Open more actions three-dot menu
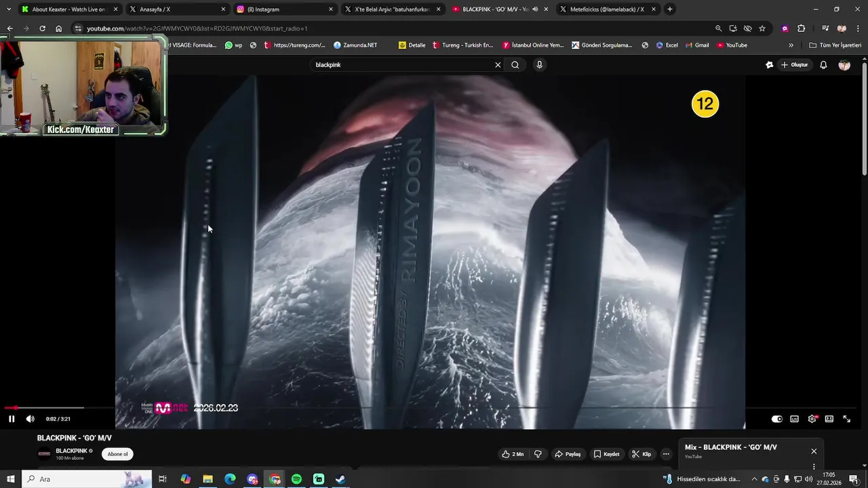 point(666,454)
